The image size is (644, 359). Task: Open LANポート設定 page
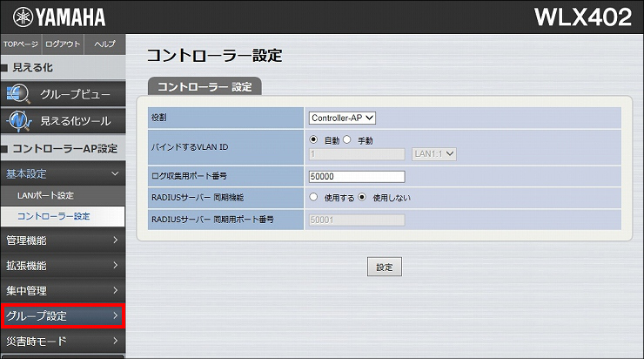[64, 196]
